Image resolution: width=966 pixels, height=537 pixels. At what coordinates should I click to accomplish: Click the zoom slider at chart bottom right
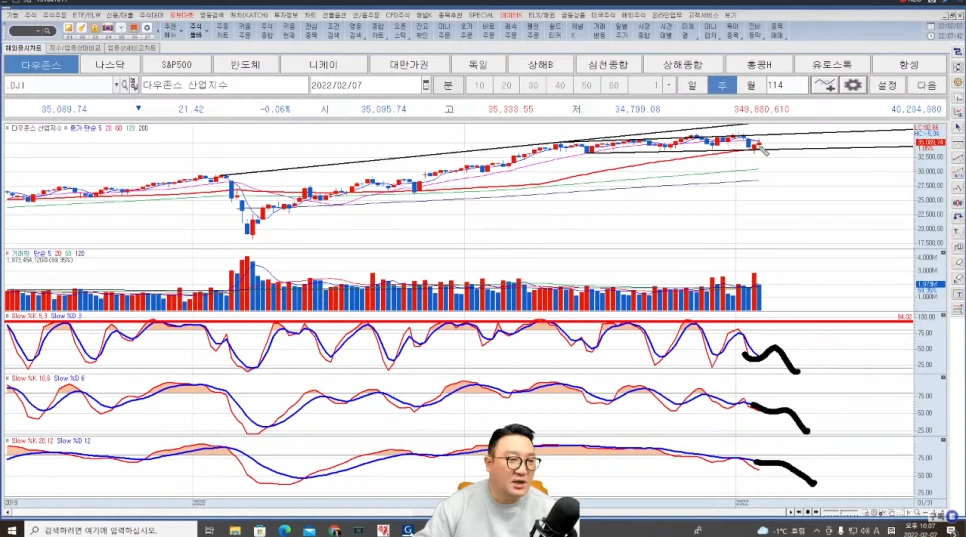pyautogui.click(x=841, y=512)
